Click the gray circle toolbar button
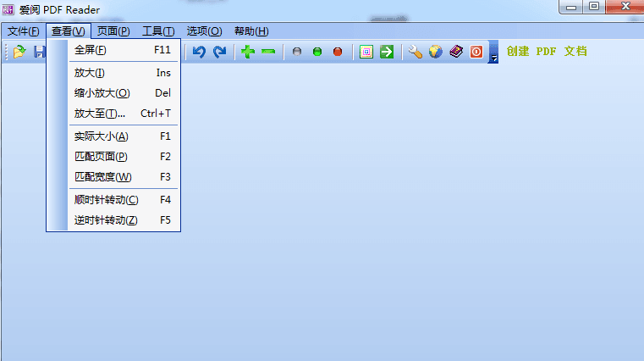This screenshot has height=361, width=644. [297, 52]
